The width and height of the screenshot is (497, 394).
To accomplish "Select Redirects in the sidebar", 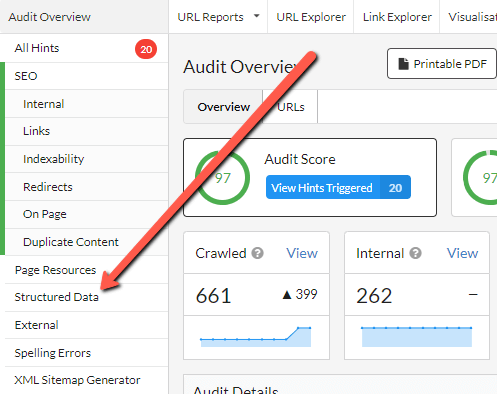I will [x=47, y=187].
